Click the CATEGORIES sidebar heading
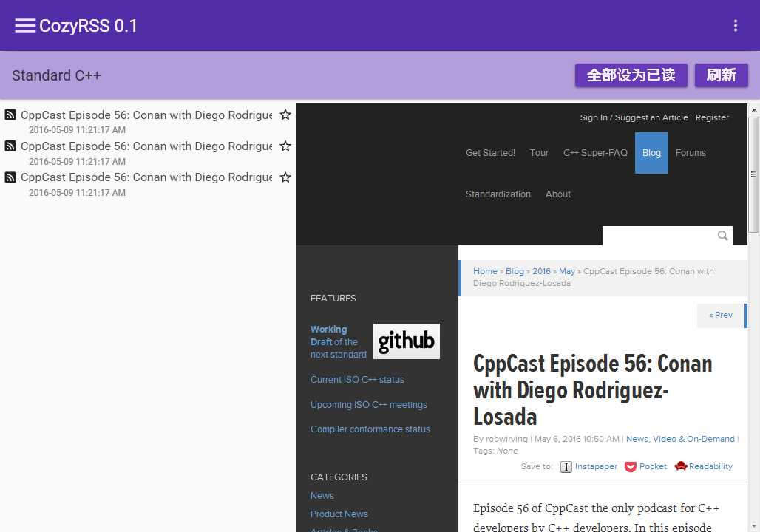 pyautogui.click(x=339, y=477)
